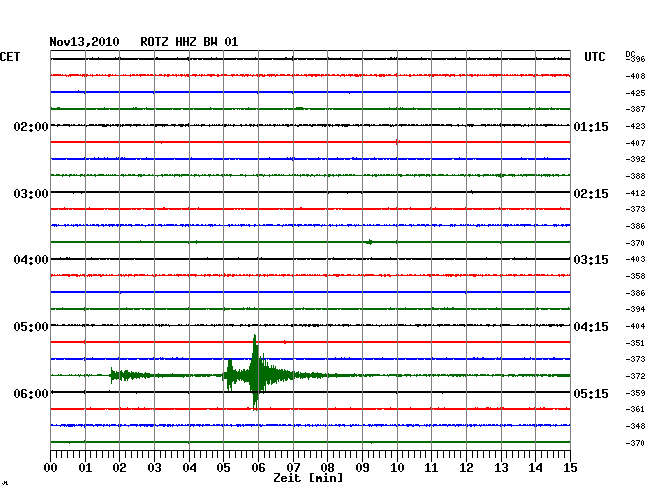Screen dimensions: 650x494
Task: Click the DC offset value -387
Action: pyautogui.click(x=635, y=109)
